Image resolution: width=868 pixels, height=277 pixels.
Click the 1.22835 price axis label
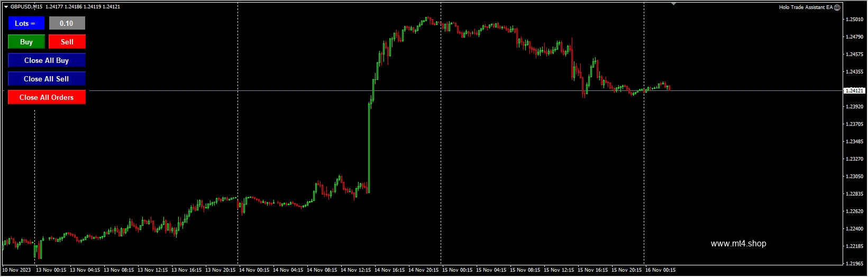click(855, 194)
